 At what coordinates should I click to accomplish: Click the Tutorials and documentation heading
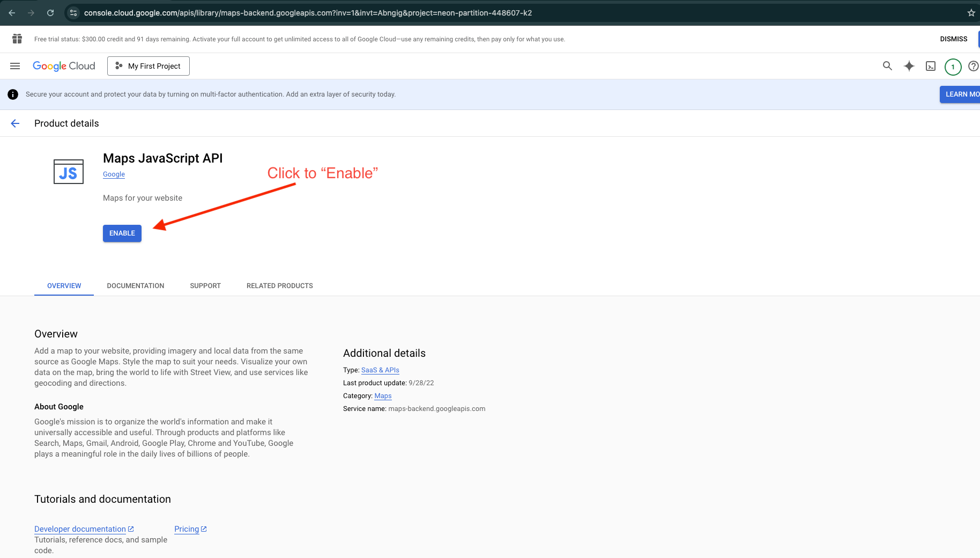point(102,499)
